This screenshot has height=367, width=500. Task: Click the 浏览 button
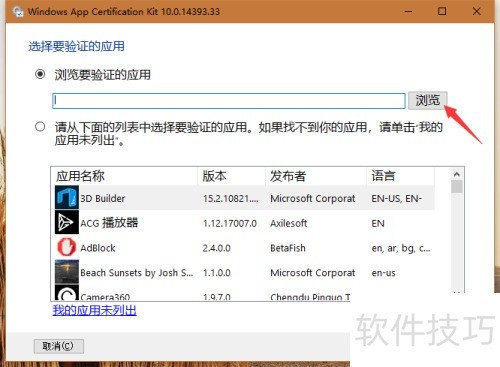click(428, 100)
